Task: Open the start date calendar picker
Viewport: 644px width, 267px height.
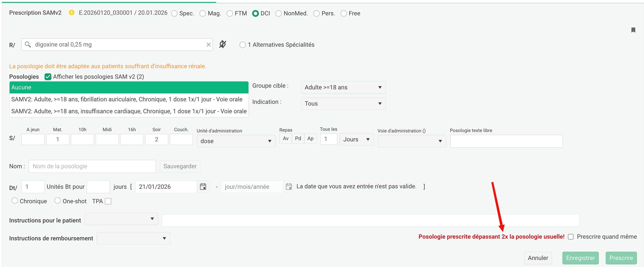Action: [203, 187]
